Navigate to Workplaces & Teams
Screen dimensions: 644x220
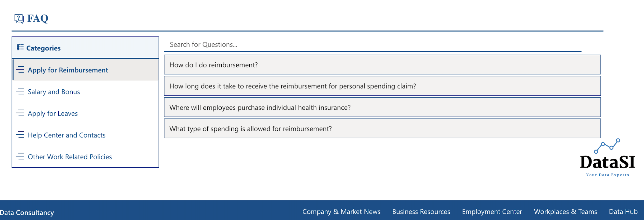click(566, 212)
